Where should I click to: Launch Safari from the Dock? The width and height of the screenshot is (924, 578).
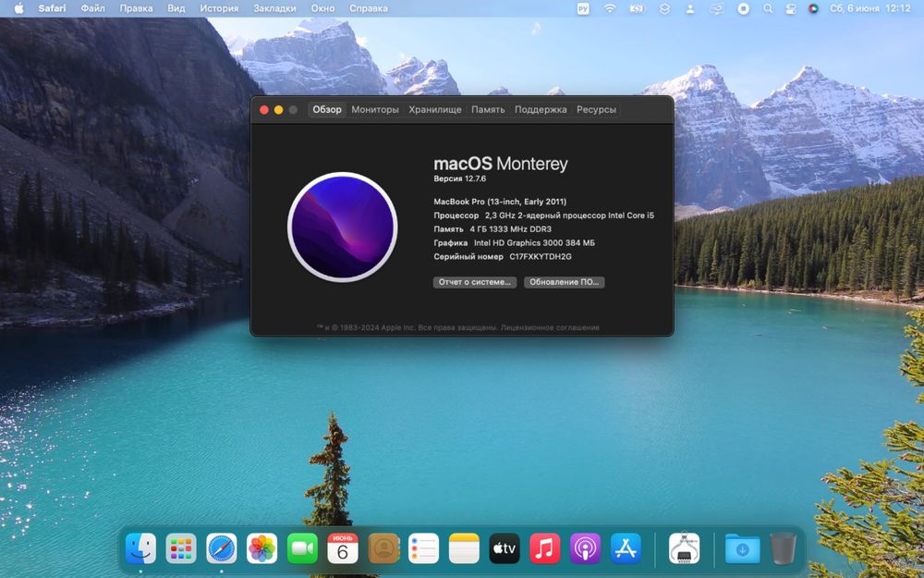[x=222, y=548]
